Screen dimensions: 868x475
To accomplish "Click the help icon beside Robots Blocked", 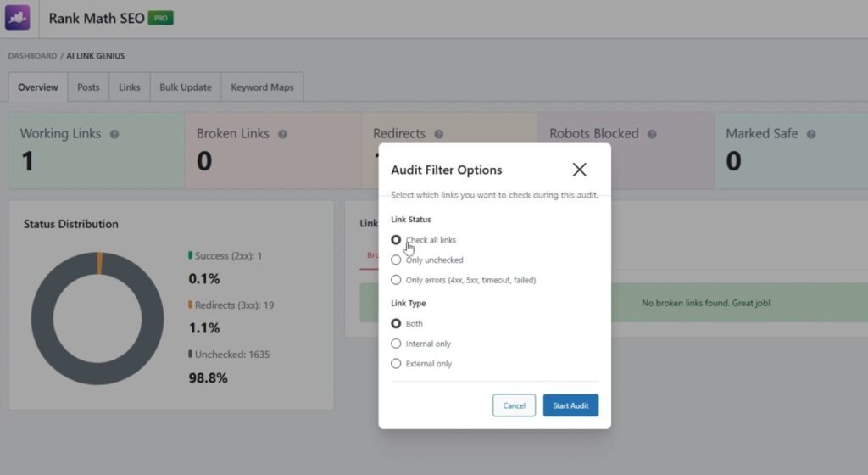I will 652,134.
